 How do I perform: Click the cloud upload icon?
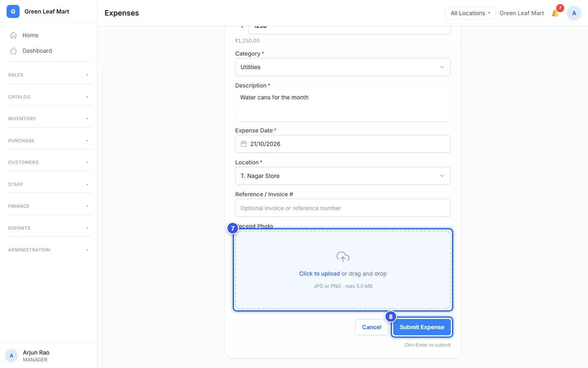pos(343,257)
